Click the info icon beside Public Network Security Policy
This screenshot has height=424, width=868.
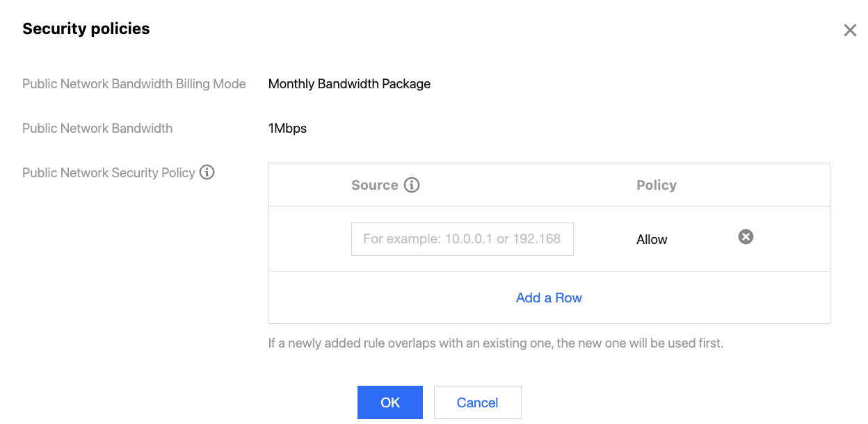pos(207,172)
